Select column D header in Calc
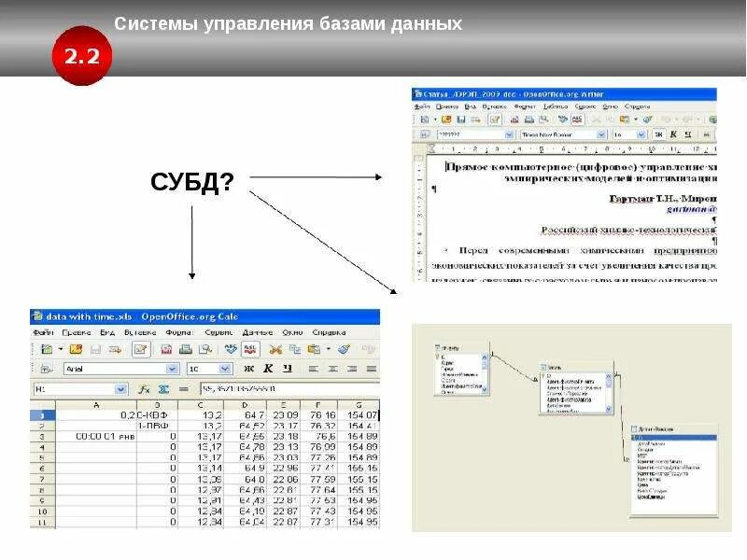The height and width of the screenshot is (560, 747). click(245, 405)
